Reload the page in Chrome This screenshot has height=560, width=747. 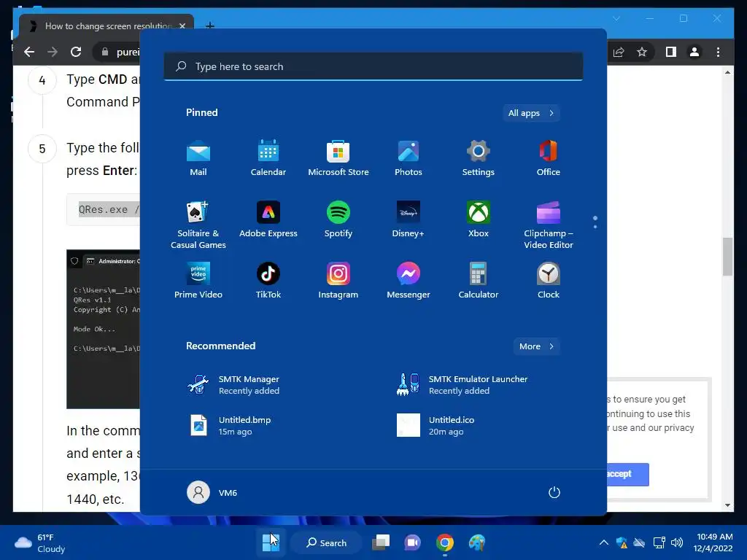[76, 52]
